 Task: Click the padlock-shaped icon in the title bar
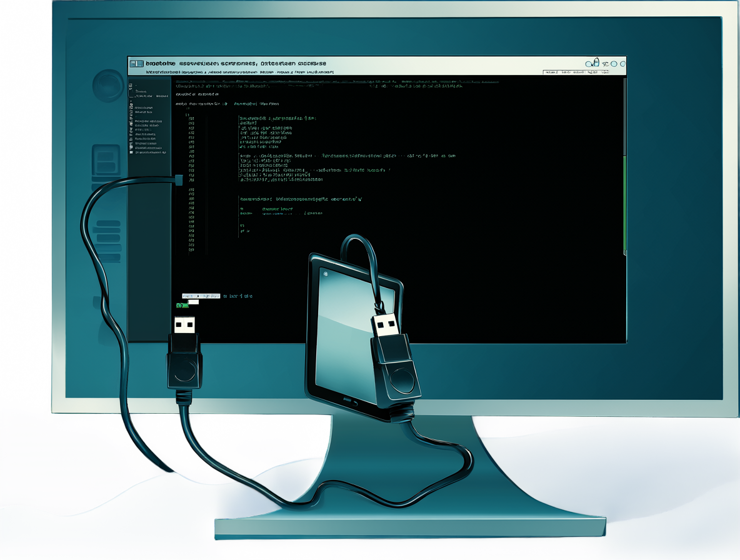pyautogui.click(x=595, y=62)
